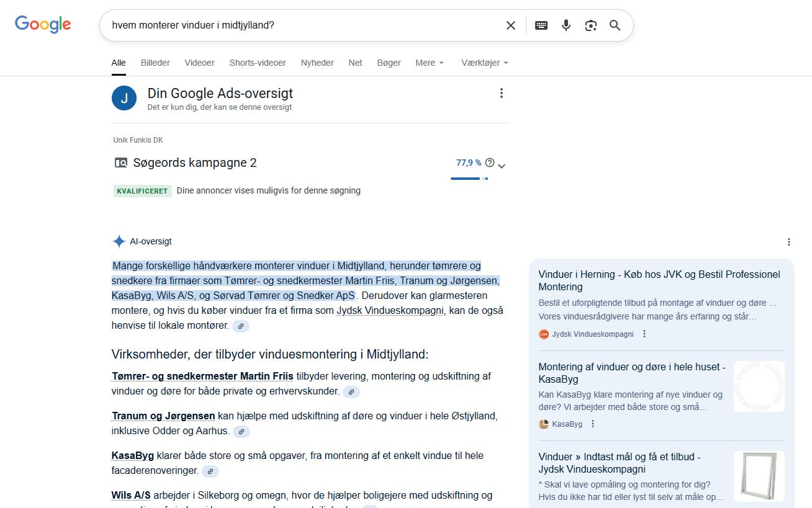Open the Shorts-videoer tab
Viewport: 812px width, 508px height.
tap(258, 63)
